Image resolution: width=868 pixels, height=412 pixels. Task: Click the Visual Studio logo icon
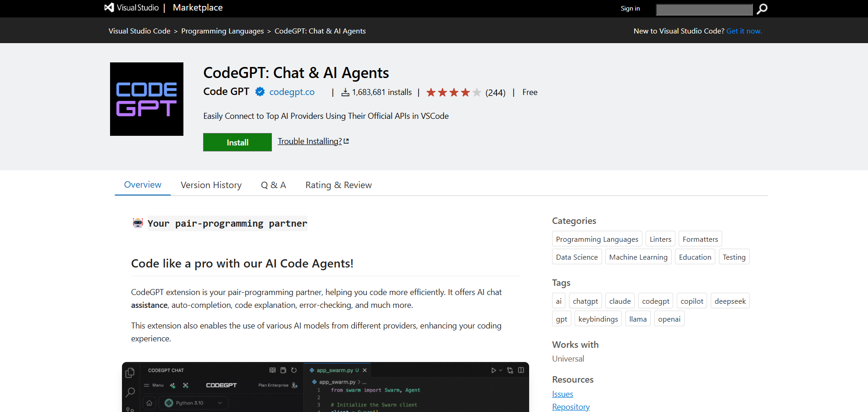tap(109, 8)
